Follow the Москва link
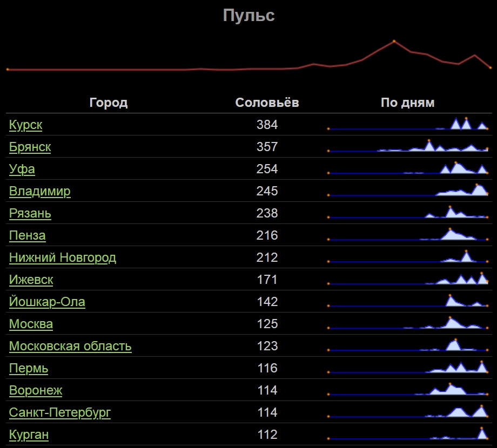The width and height of the screenshot is (497, 448). pos(31,324)
